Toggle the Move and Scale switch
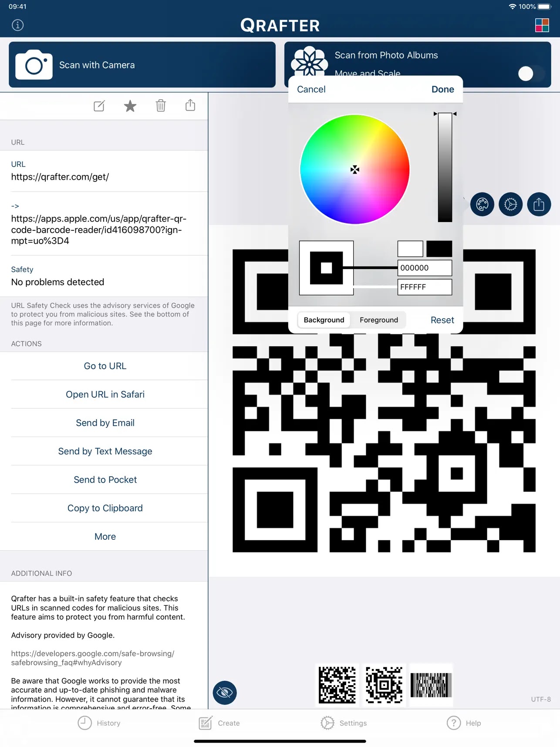 pyautogui.click(x=531, y=74)
